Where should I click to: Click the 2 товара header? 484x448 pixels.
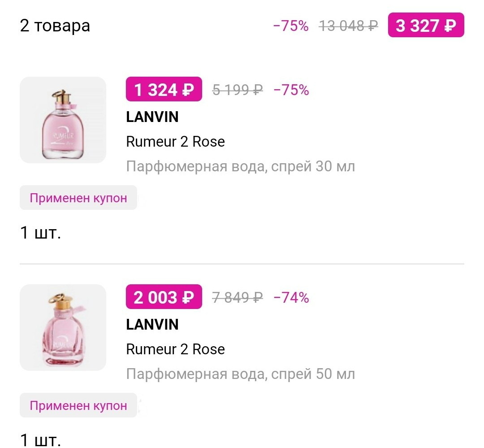coord(54,26)
